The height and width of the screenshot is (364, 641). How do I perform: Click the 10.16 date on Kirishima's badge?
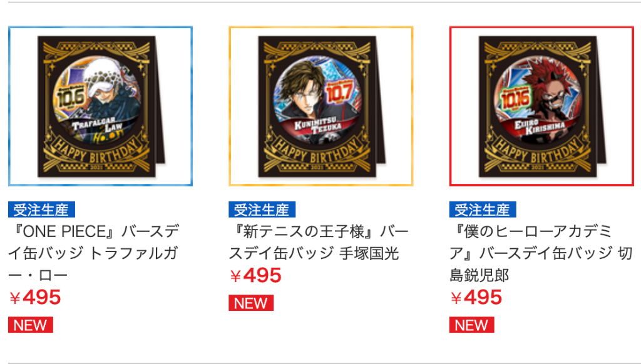click(x=515, y=99)
